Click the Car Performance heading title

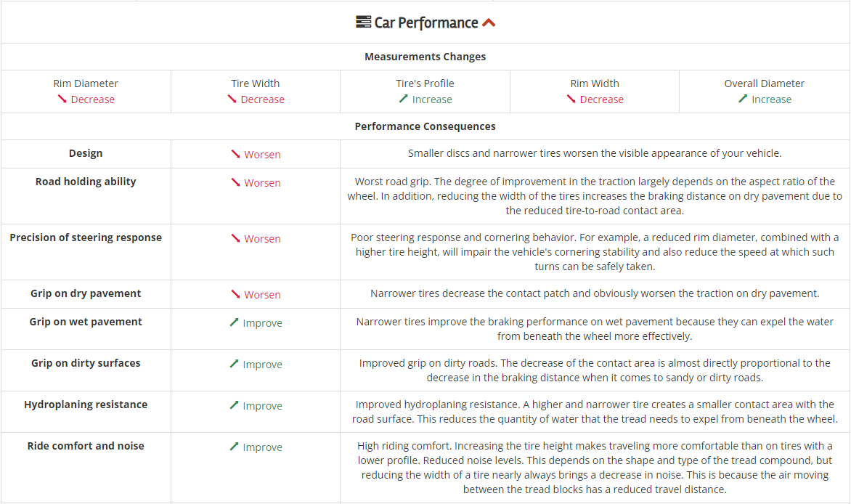(426, 23)
